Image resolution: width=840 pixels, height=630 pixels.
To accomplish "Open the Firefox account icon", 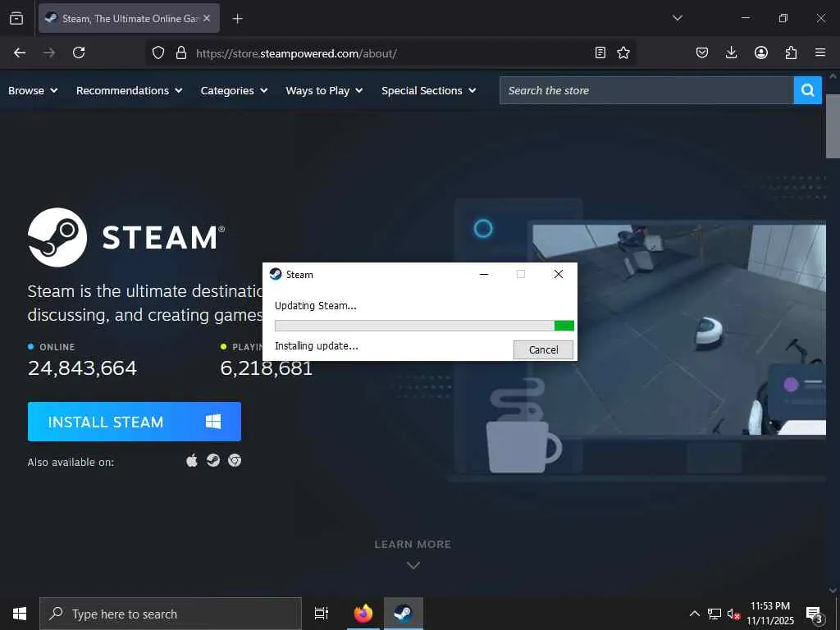I will tap(760, 52).
